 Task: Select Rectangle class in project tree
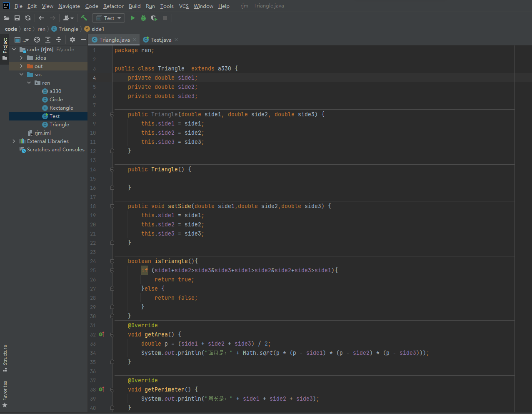(61, 108)
